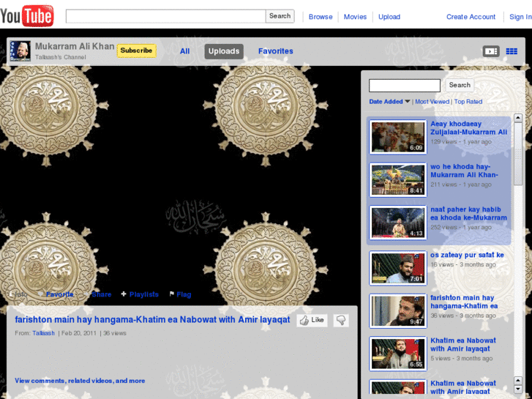Image resolution: width=532 pixels, height=399 pixels.
Task: Sort uploads by Date Added dropdown
Action: coord(389,102)
